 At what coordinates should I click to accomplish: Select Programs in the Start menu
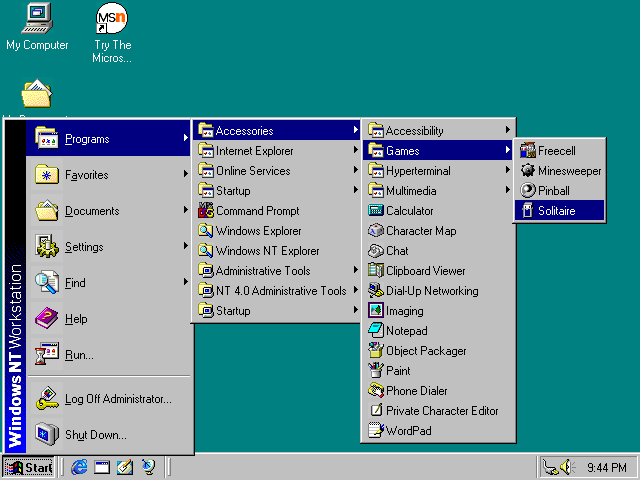tap(109, 139)
